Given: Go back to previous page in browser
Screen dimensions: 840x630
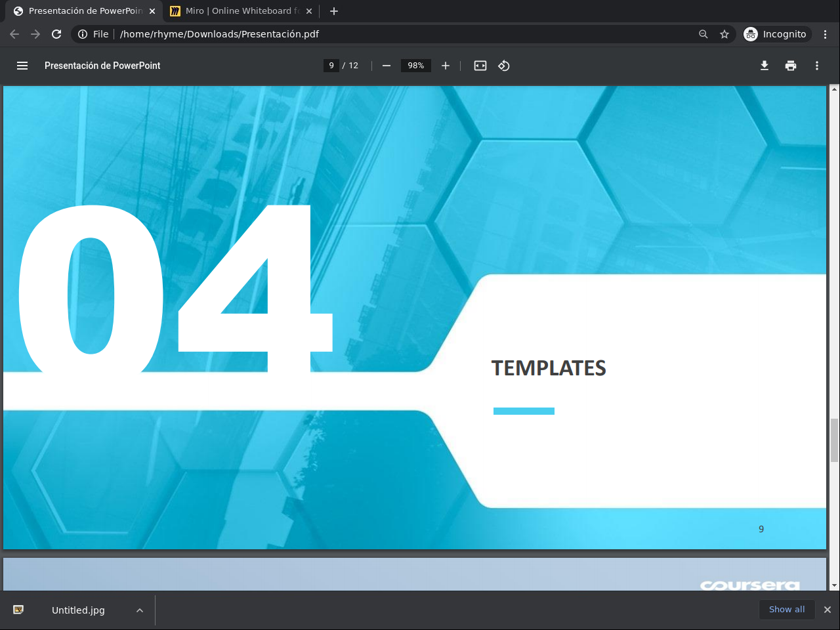Looking at the screenshot, I should pos(14,34).
